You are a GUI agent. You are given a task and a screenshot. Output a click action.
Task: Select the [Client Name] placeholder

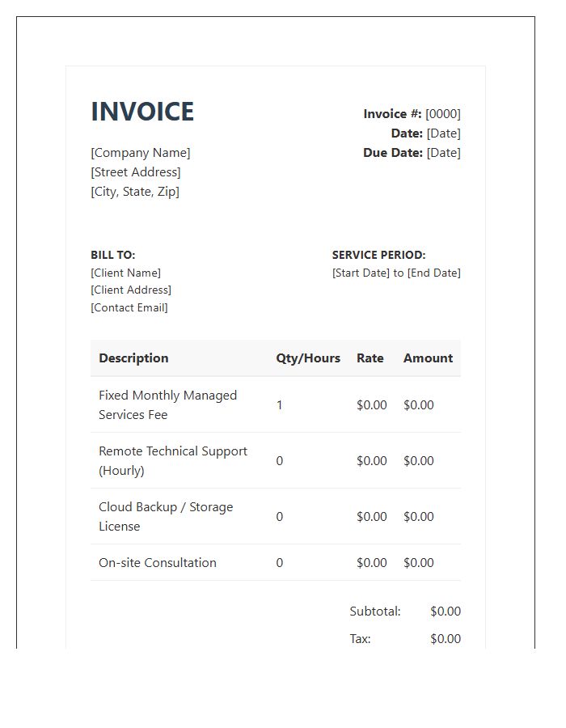[125, 273]
